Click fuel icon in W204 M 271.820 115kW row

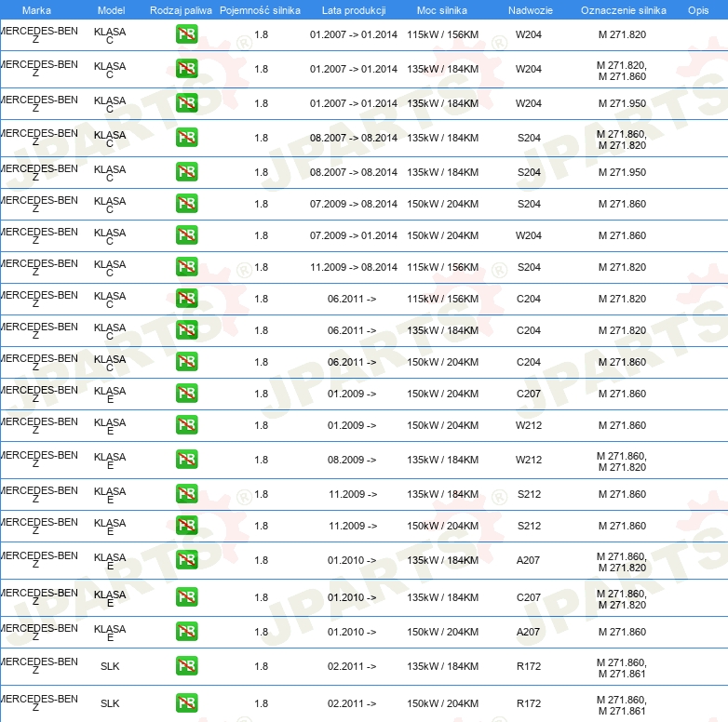(x=186, y=34)
